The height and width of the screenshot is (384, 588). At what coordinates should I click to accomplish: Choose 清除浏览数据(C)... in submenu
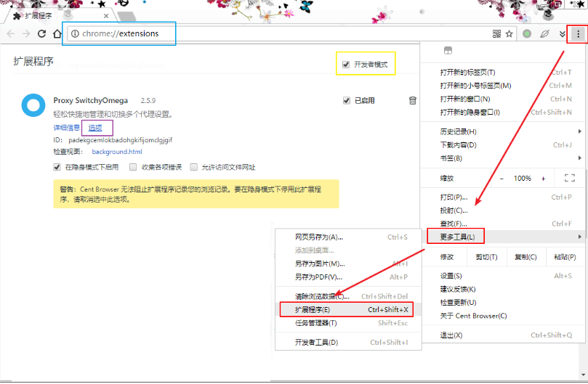click(348, 296)
